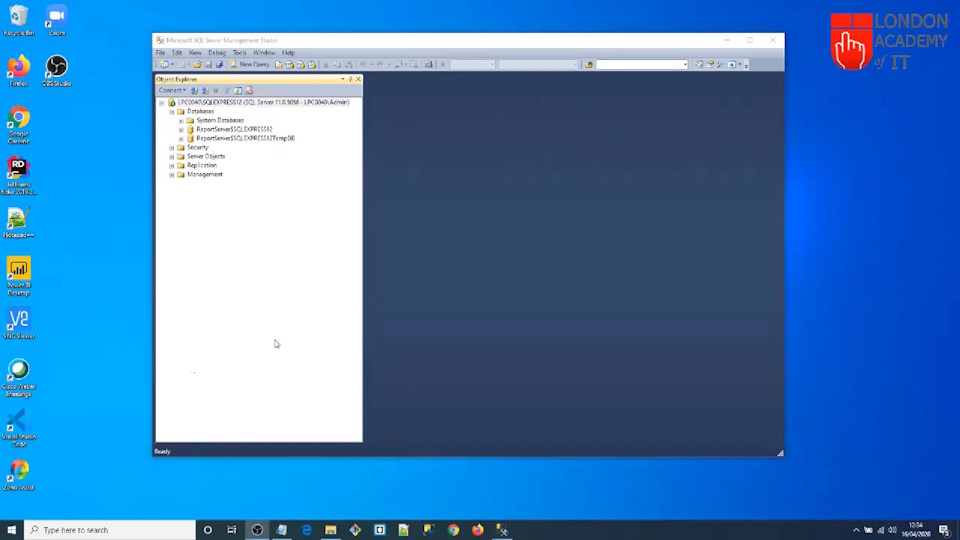Toggle the Auto Hide pin on Object Explorer

350,79
